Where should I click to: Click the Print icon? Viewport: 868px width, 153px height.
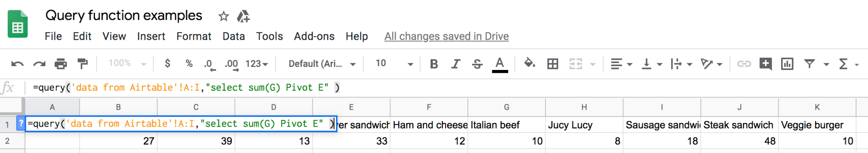[61, 64]
